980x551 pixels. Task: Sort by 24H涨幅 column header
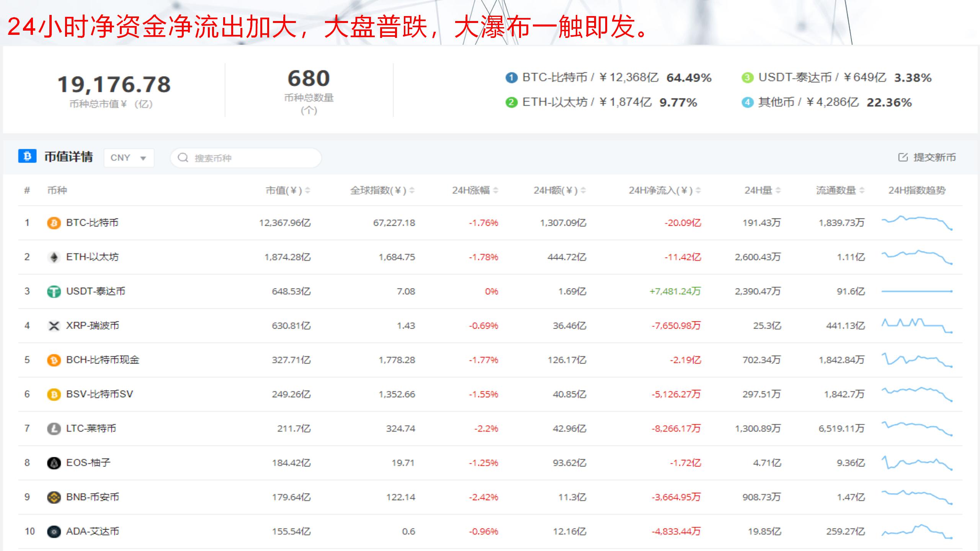tap(475, 190)
